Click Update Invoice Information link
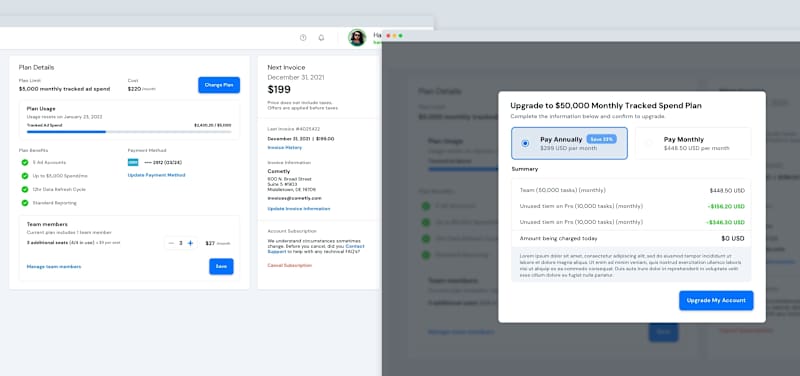Viewport: 800px width, 376px height. (x=299, y=209)
